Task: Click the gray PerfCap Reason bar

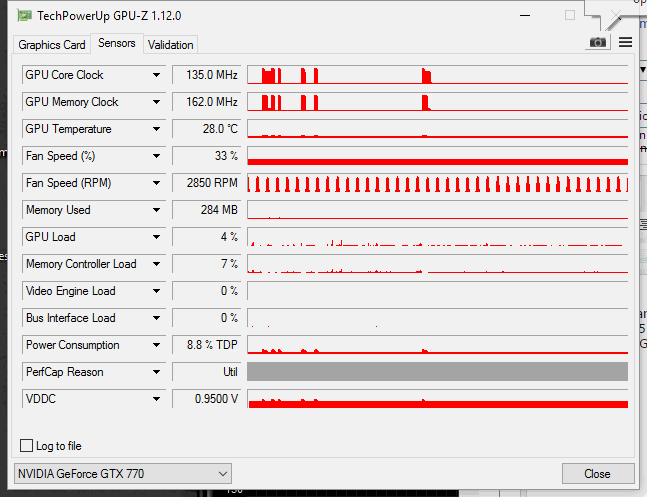Action: pos(437,372)
